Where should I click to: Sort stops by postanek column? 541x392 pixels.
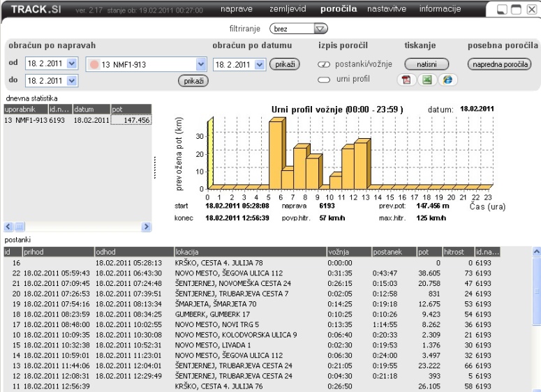394,252
